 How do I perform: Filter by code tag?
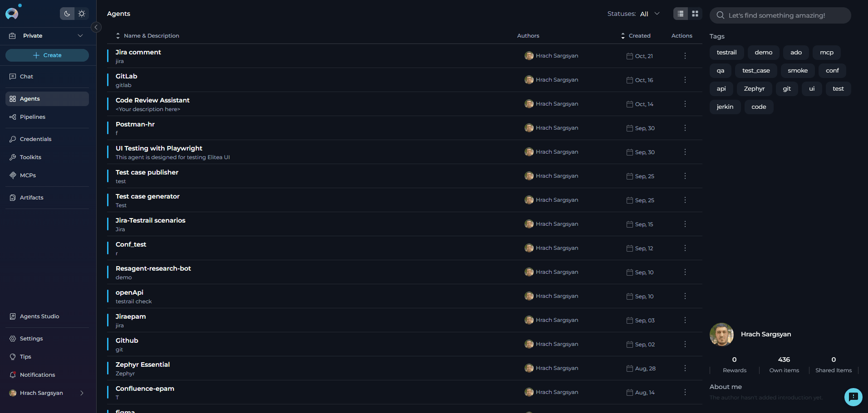pos(759,107)
